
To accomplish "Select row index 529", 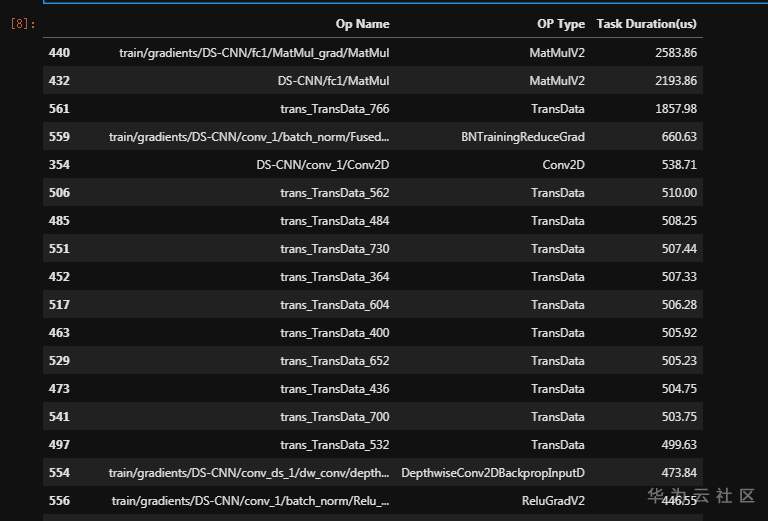I will (59, 361).
